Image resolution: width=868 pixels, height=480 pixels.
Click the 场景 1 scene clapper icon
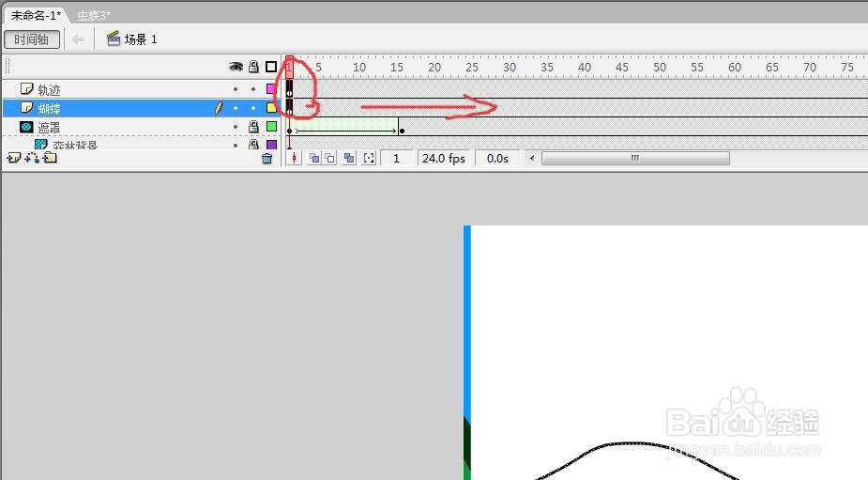[114, 39]
